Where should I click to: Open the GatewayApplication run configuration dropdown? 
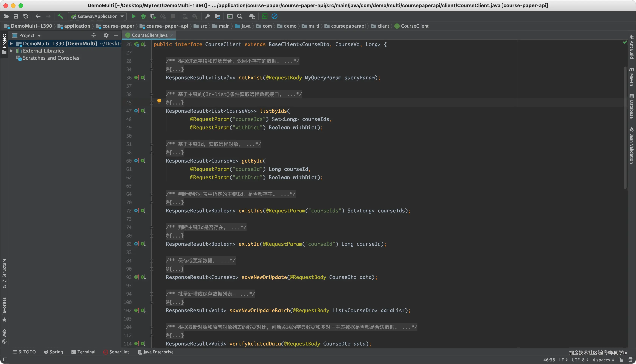tap(98, 16)
